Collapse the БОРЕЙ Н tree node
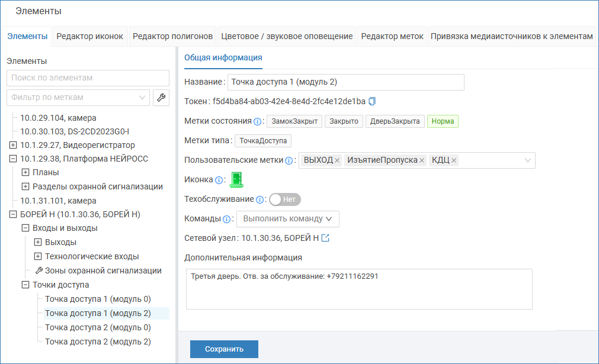 [13, 214]
